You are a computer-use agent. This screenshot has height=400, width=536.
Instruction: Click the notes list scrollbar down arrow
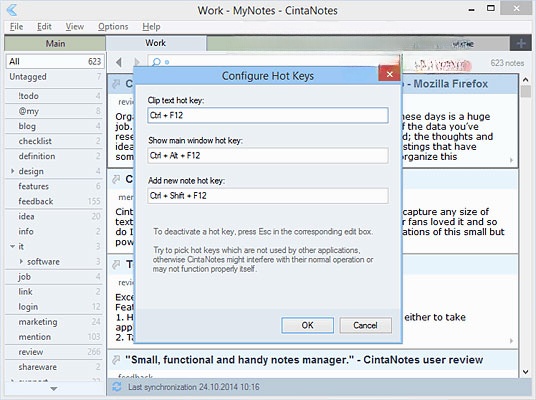click(526, 372)
